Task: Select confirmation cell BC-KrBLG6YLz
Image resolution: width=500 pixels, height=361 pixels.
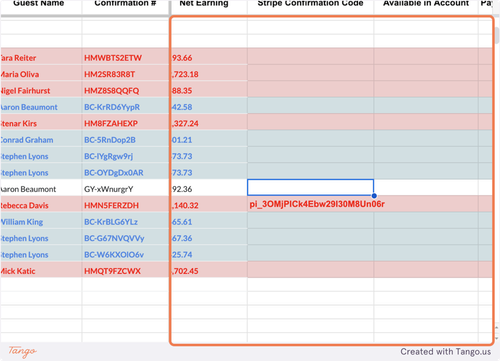Action: pos(125,220)
